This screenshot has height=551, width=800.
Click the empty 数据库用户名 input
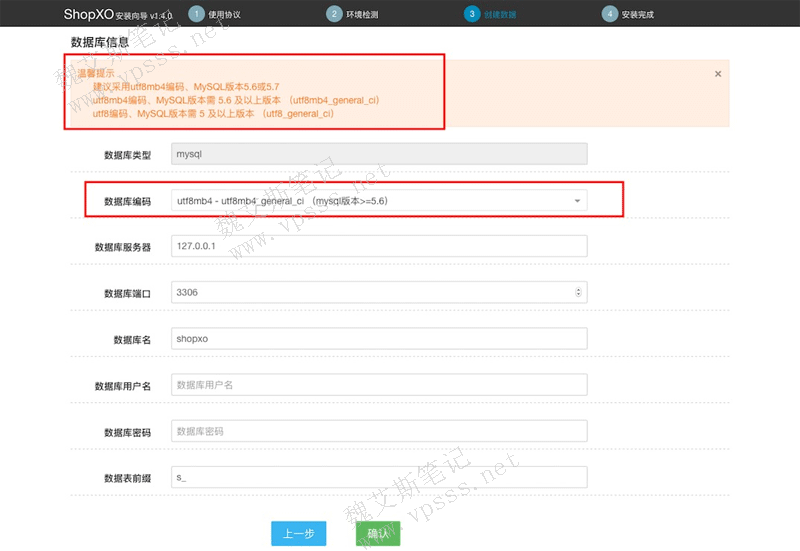[x=379, y=385]
